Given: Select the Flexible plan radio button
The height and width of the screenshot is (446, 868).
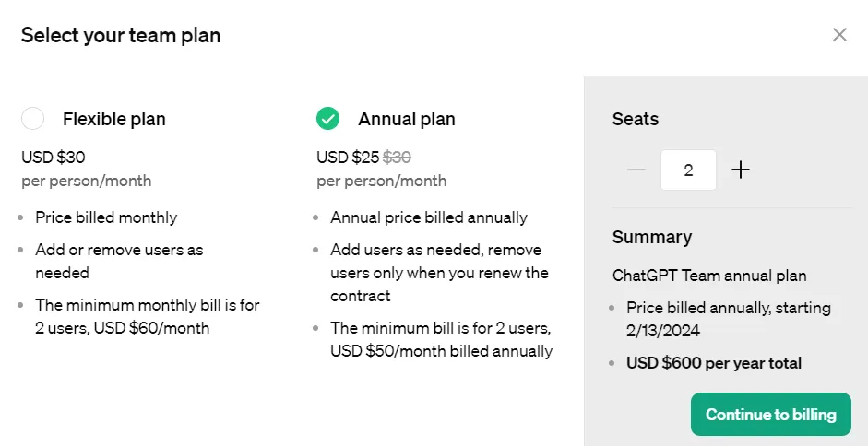Looking at the screenshot, I should (33, 119).
